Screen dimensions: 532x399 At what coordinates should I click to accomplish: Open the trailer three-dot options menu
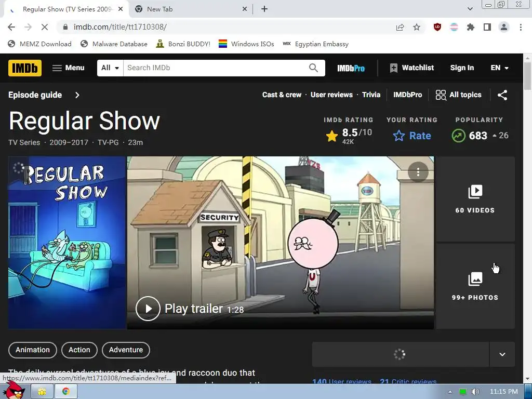[418, 172]
